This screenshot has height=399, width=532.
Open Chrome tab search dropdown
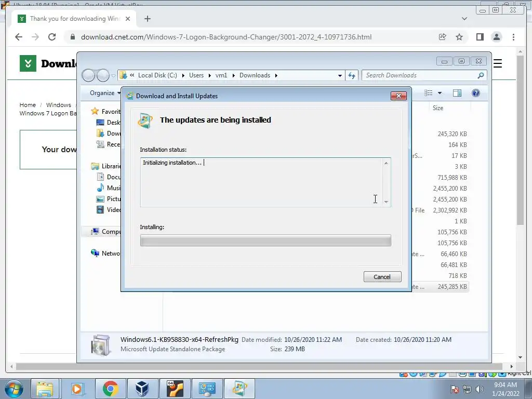(x=464, y=19)
